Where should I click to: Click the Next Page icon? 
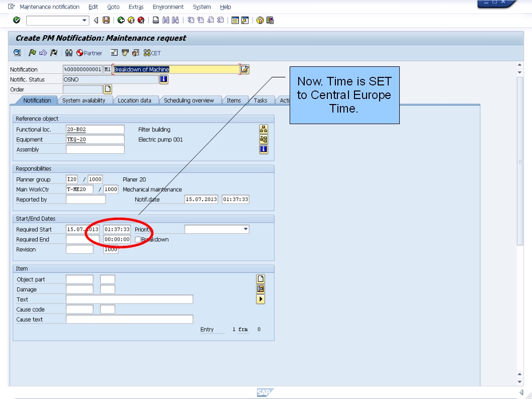click(210, 20)
